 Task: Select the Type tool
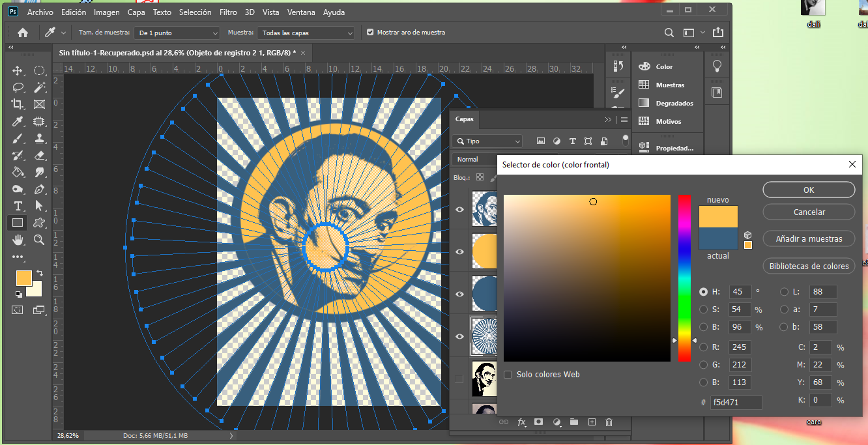(x=18, y=205)
